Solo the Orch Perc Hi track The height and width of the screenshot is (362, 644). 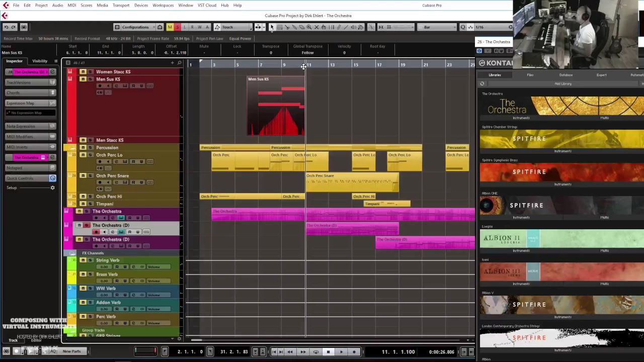pos(91,197)
